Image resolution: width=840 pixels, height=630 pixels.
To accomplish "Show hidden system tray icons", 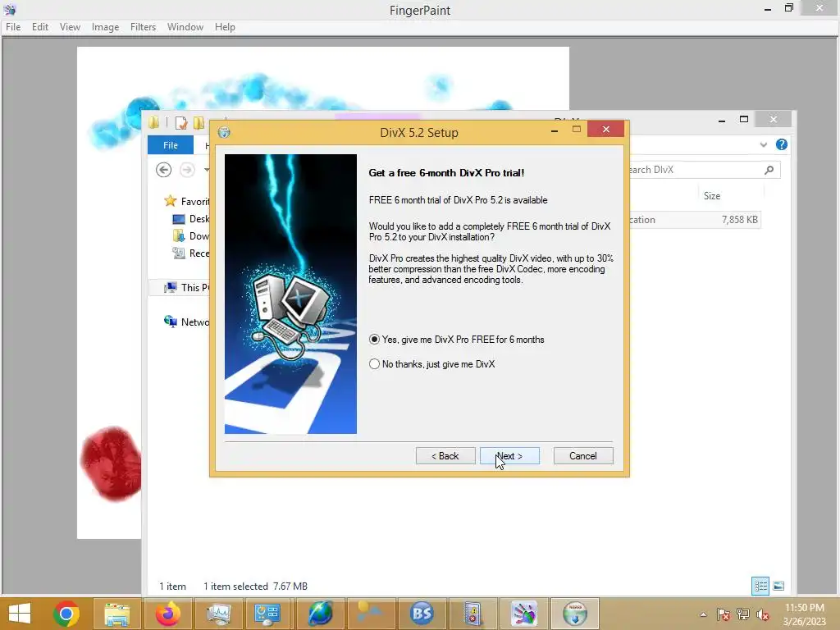I will click(x=703, y=614).
